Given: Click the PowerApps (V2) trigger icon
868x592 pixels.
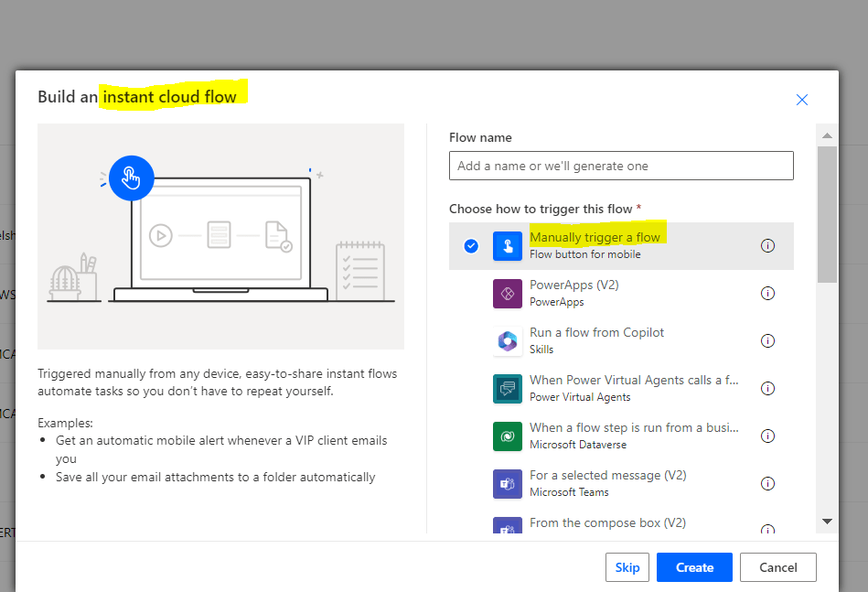Looking at the screenshot, I should click(507, 293).
